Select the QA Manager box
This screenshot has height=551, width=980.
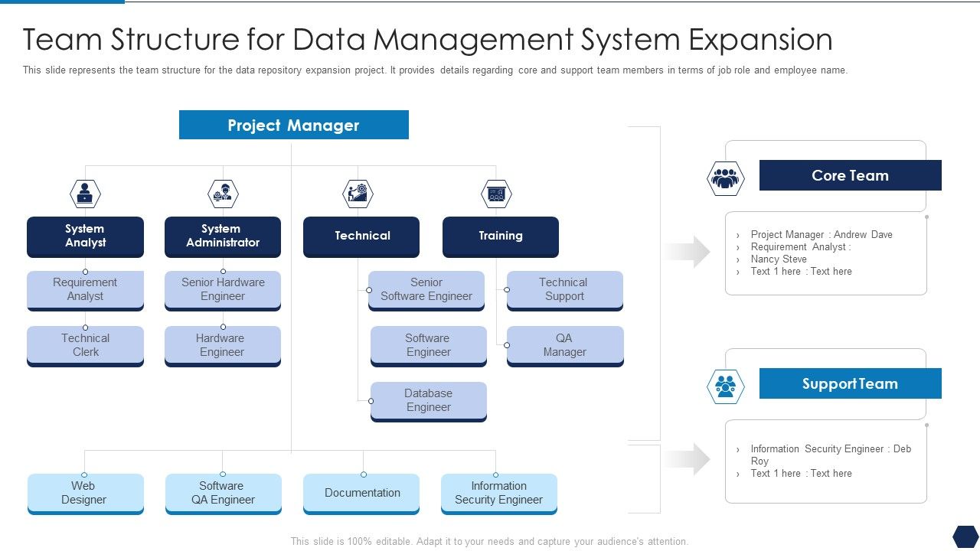[565, 347]
